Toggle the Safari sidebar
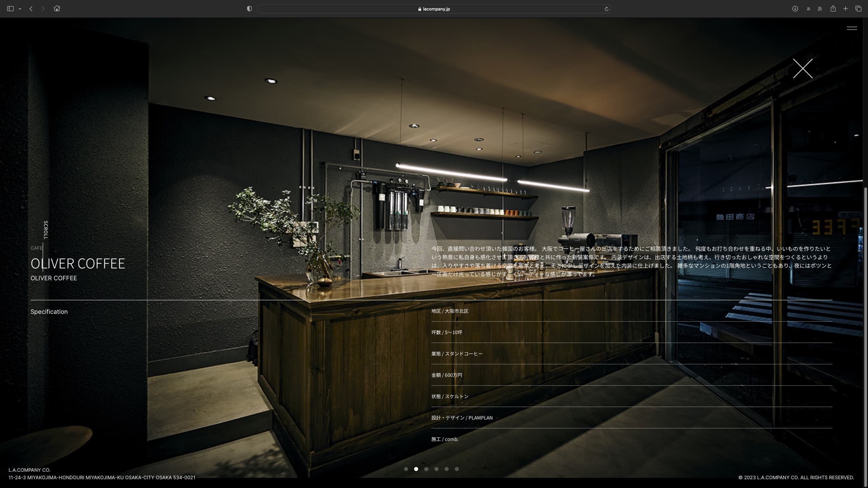The image size is (868, 488). click(10, 9)
